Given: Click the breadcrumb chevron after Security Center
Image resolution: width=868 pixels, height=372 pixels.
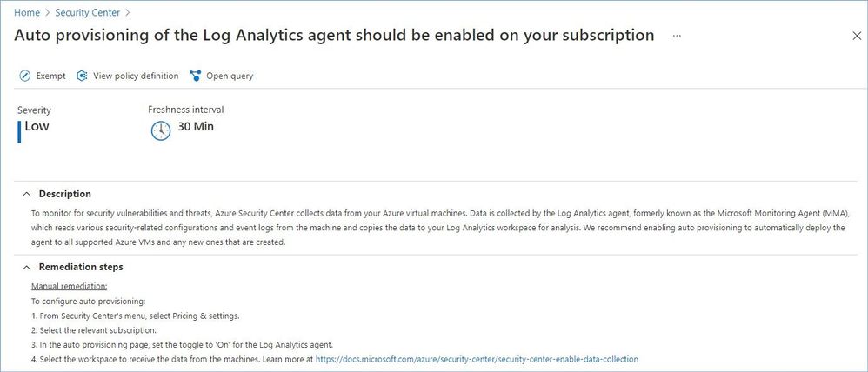Looking at the screenshot, I should (x=128, y=13).
